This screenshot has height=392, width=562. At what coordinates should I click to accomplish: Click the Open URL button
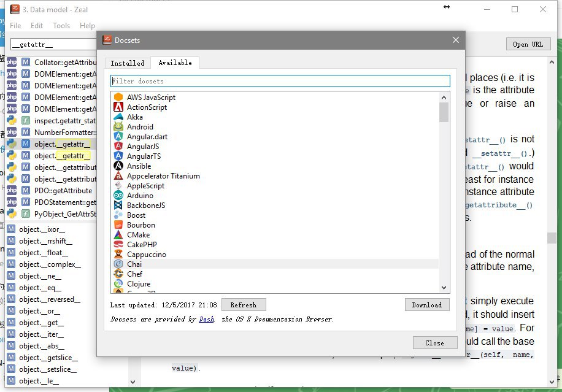[528, 44]
